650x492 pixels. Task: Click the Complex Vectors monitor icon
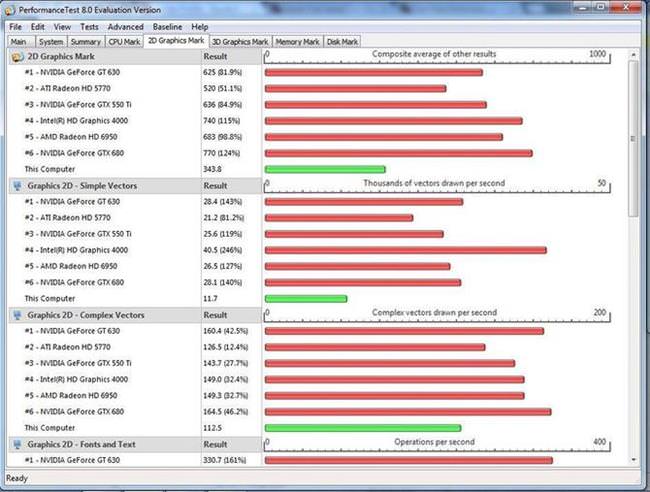pyautogui.click(x=17, y=315)
